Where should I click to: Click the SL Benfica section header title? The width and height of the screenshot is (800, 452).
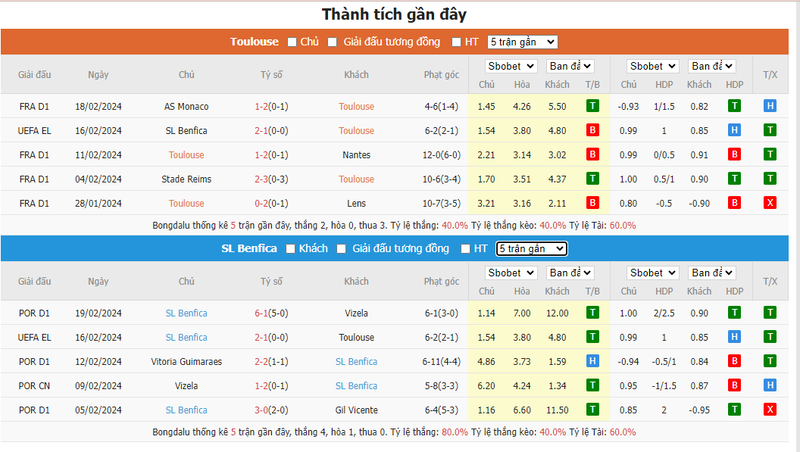(x=249, y=248)
